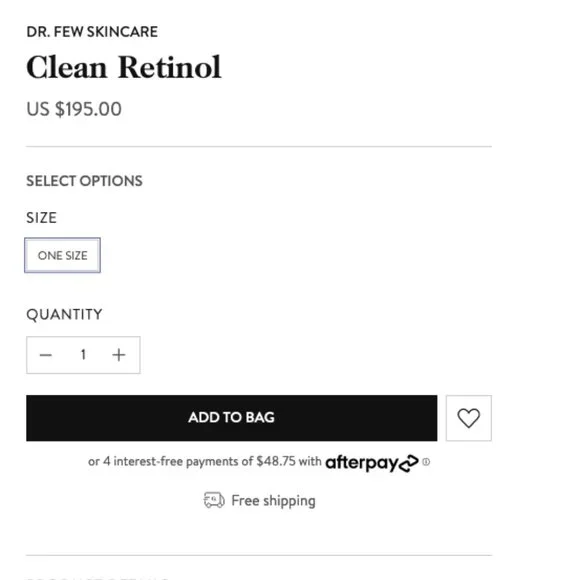Click the 4 interest-free payments text
The height and width of the screenshot is (580, 580).
coord(171,462)
